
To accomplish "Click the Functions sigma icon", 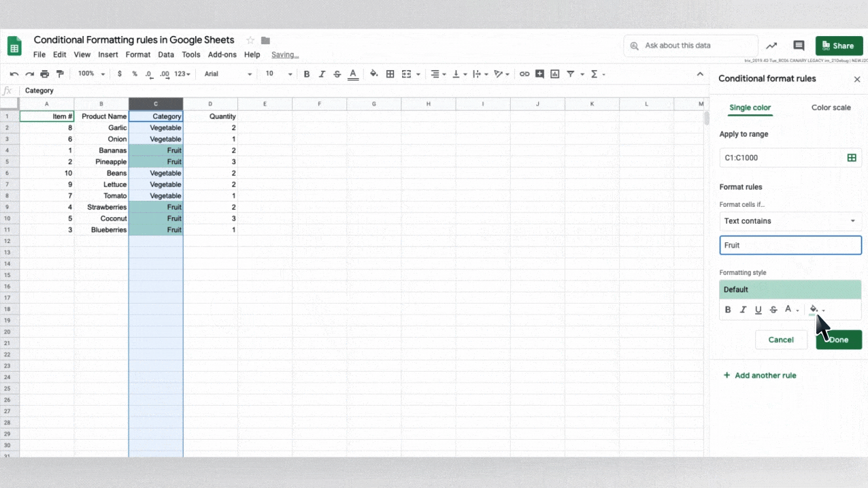I will (x=594, y=74).
